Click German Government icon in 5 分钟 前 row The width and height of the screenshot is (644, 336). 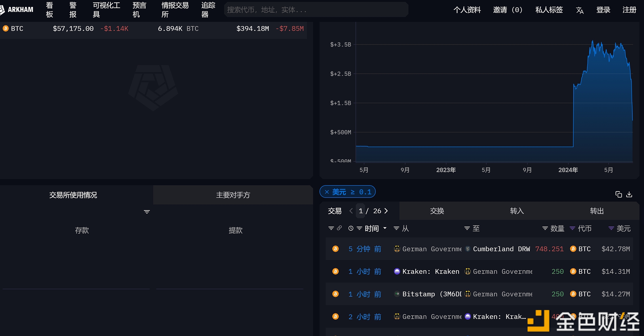click(397, 249)
